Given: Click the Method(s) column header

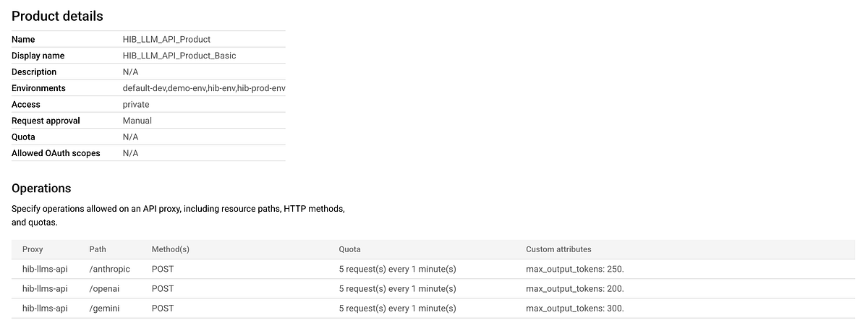Looking at the screenshot, I should click(170, 249).
